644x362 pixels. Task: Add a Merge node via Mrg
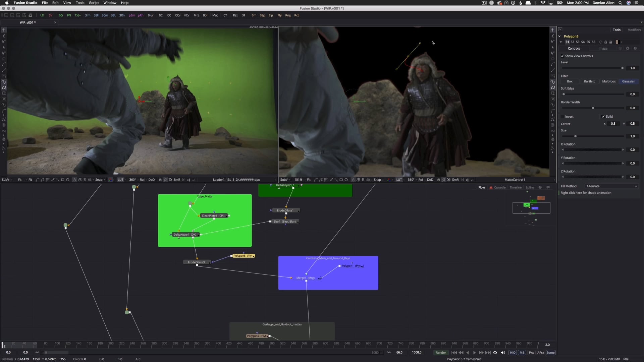(196, 15)
